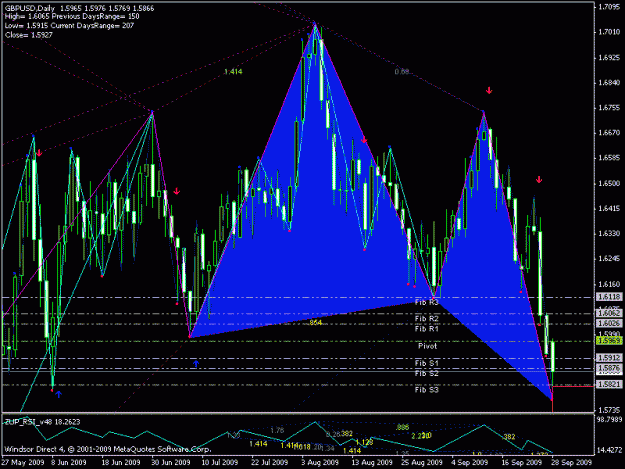
Task: Click the 'Close= 1.5927' text
Action: tap(29, 35)
